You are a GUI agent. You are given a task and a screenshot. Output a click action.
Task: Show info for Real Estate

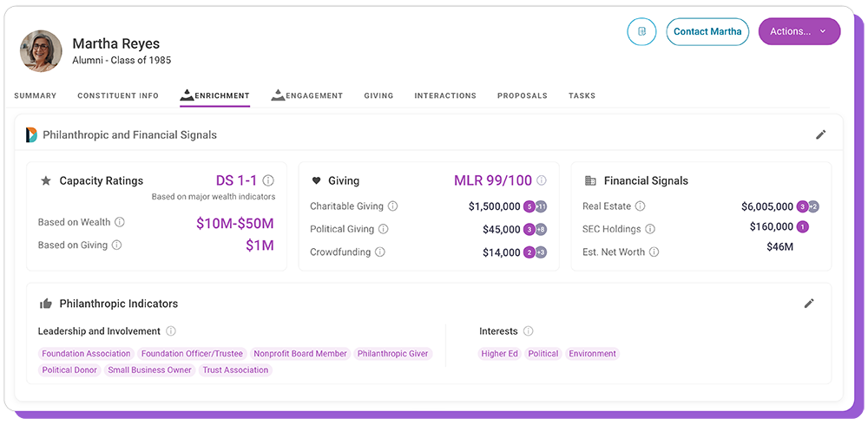tap(641, 206)
